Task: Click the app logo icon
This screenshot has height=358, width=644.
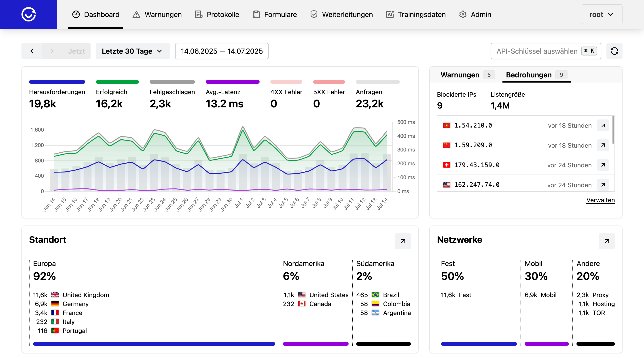Action: coord(28,14)
